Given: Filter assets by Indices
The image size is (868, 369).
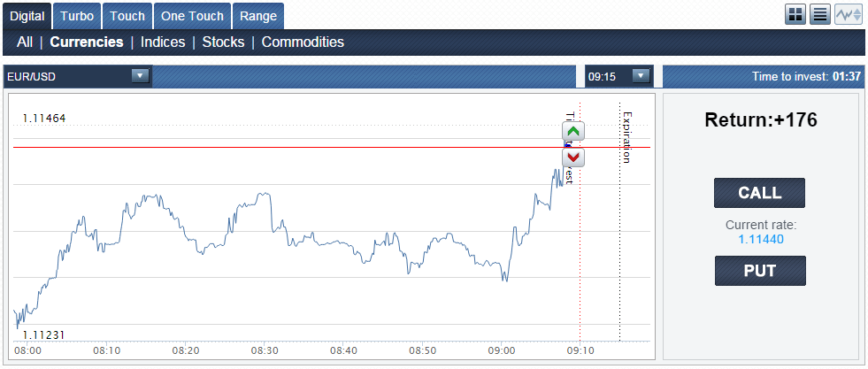Looking at the screenshot, I should tap(163, 42).
